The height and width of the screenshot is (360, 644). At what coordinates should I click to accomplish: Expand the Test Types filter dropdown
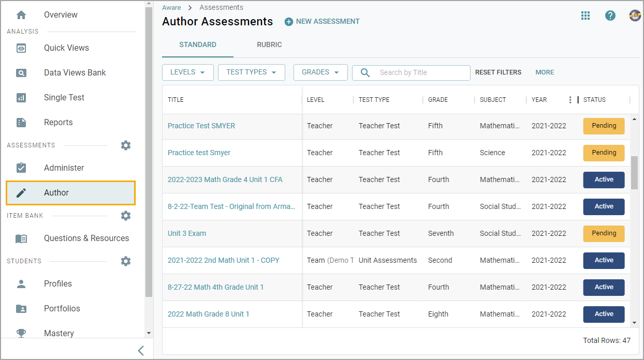pos(251,72)
